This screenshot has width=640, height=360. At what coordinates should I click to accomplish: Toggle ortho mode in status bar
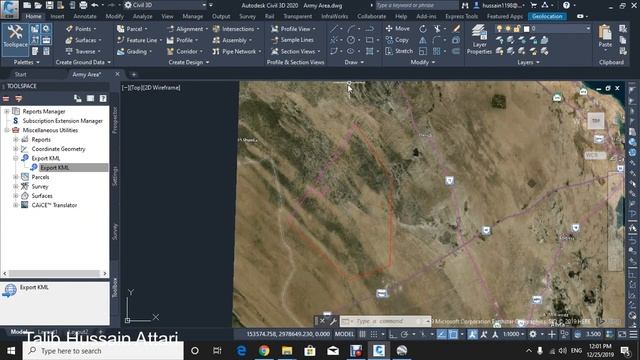click(x=393, y=334)
